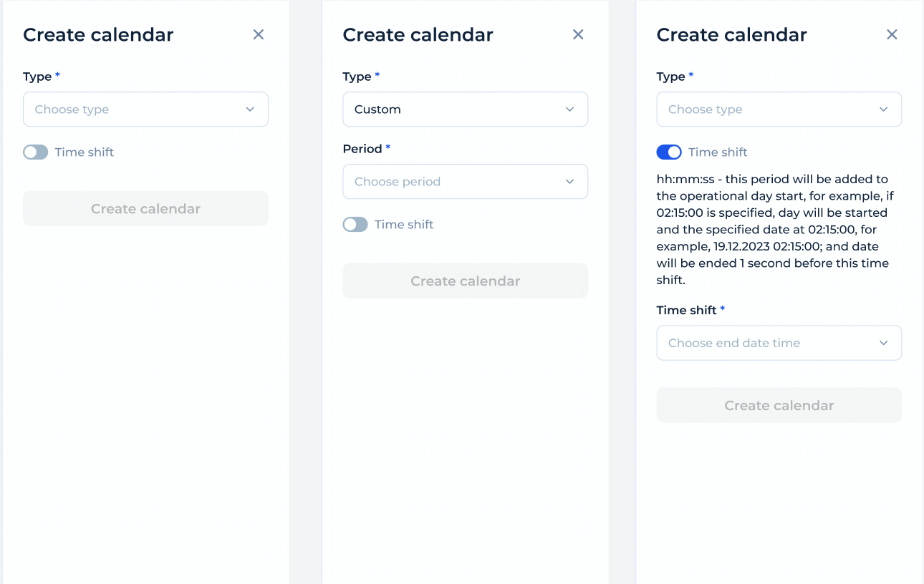Viewport: 924px width, 584px height.
Task: Select the Period field label in the middle dialog
Action: coord(361,149)
